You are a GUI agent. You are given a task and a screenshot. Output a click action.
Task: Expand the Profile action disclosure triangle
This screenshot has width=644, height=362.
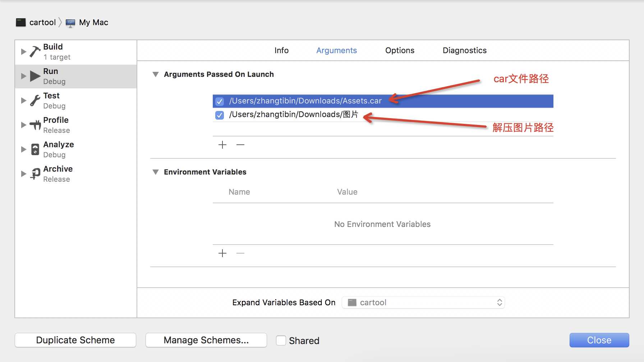tap(24, 125)
